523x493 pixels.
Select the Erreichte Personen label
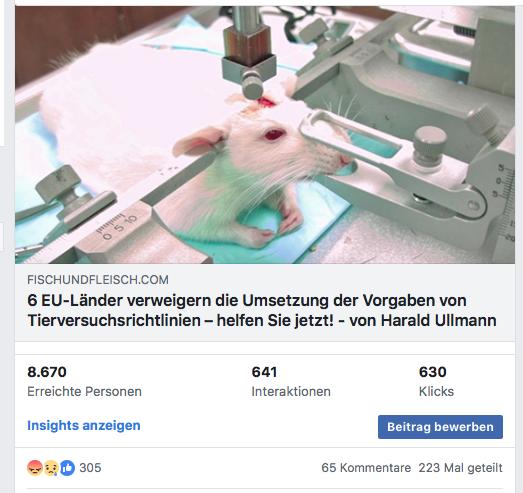[x=84, y=391]
